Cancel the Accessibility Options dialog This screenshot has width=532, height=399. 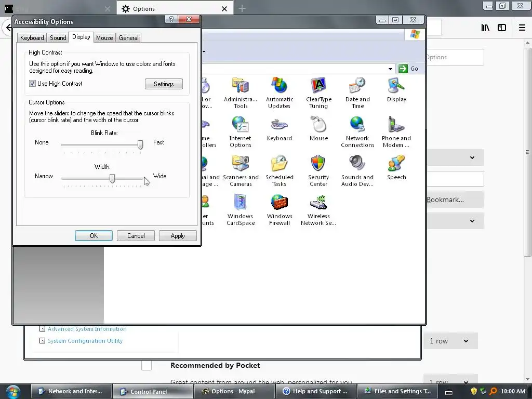[136, 236]
